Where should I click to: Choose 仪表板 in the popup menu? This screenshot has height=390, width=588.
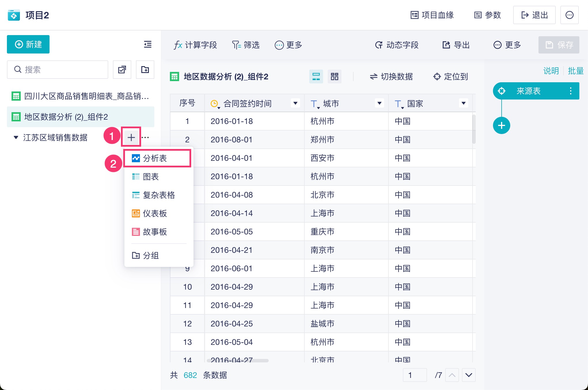(155, 213)
